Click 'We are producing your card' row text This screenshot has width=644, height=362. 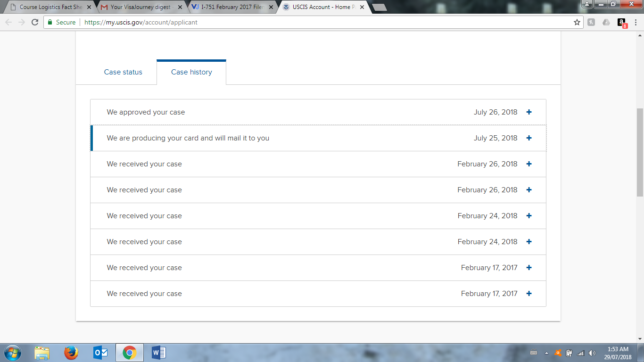click(188, 138)
